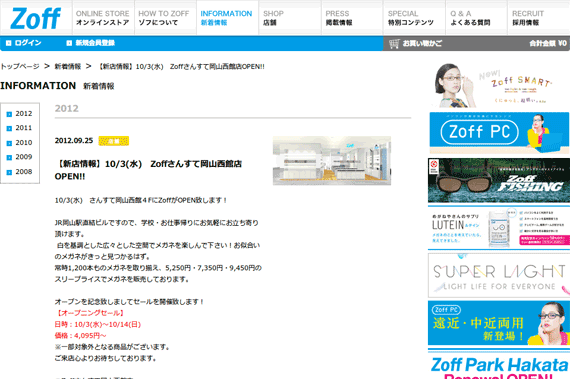Click the plus icon beside 新規会員登録
This screenshot has width=570, height=379.
[x=69, y=43]
